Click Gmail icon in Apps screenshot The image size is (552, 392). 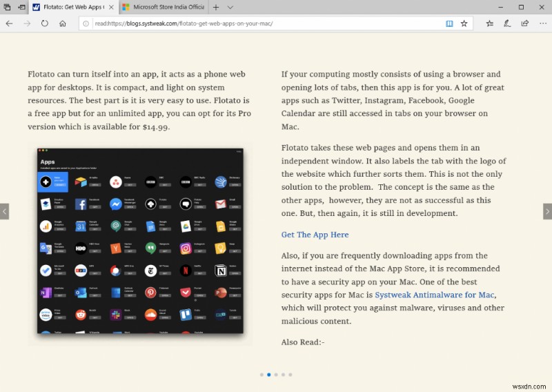click(x=220, y=204)
